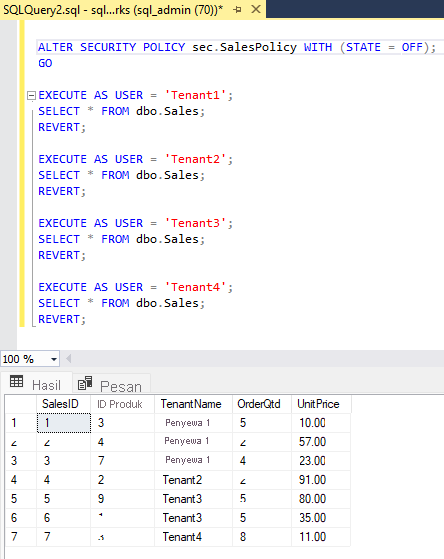Viewport: 444px width, 559px height.
Task: Close the SQLQuery2.sql tab
Action: [x=256, y=10]
